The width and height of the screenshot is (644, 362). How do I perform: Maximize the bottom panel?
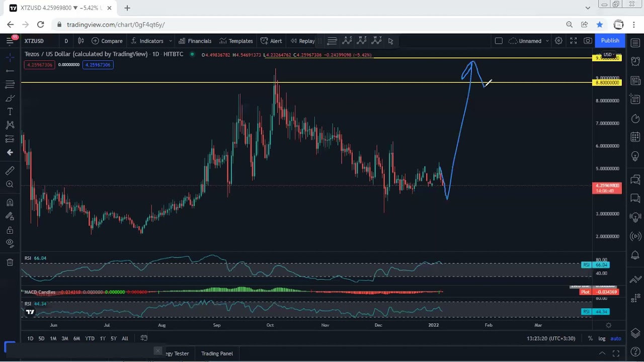click(617, 353)
